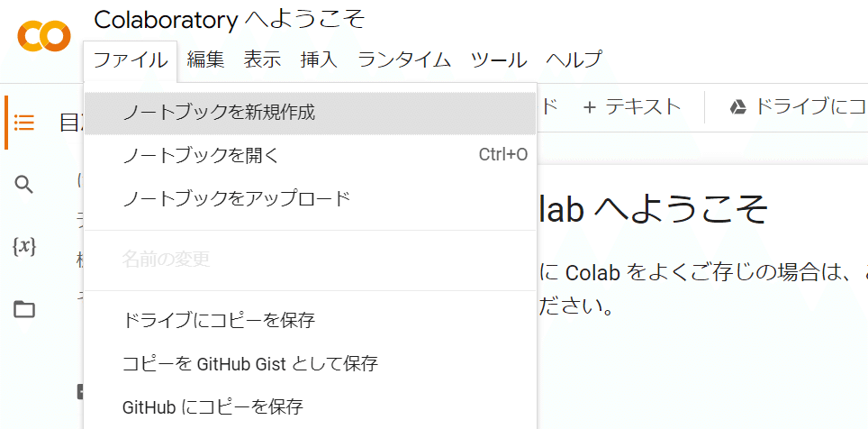Open the ヘルプ menu

[574, 60]
